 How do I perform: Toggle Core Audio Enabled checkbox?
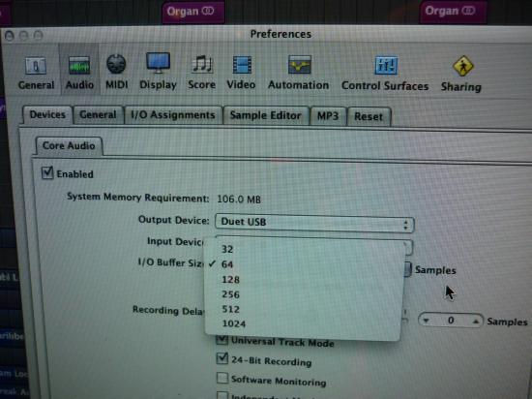point(47,172)
